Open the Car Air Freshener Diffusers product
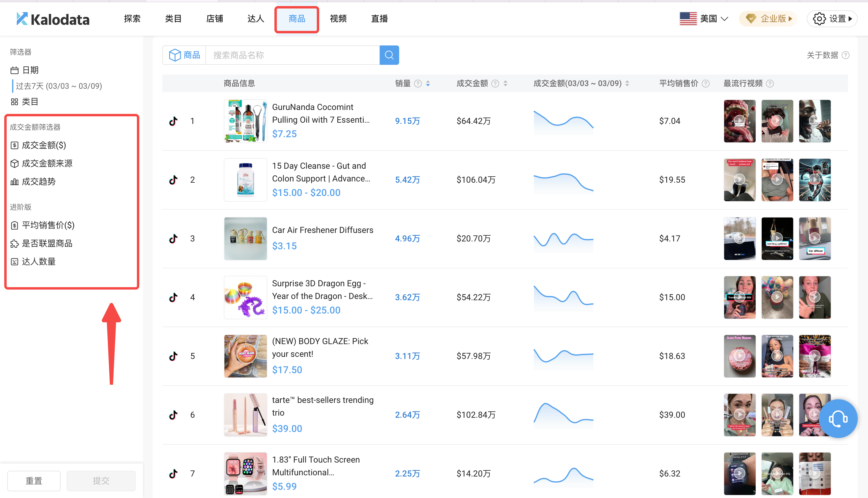868x498 pixels. [x=322, y=230]
